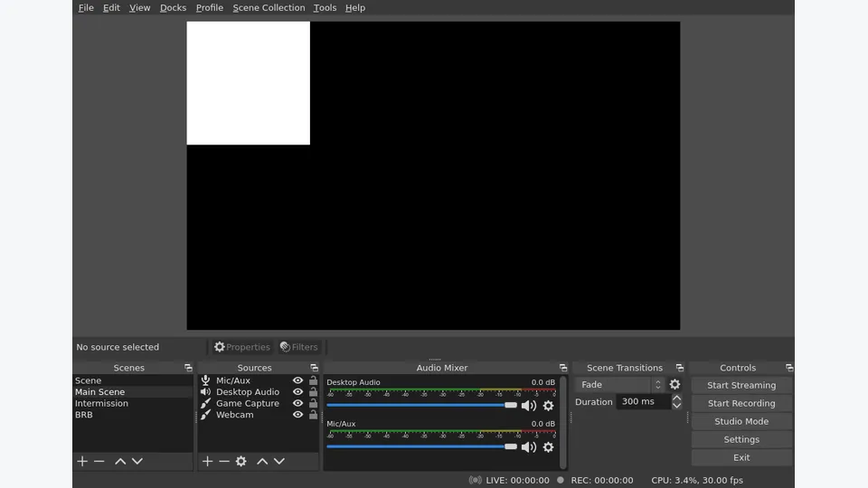Screen dimensions: 868x488
Task: Add a new source with plus icon
Action: 207,461
